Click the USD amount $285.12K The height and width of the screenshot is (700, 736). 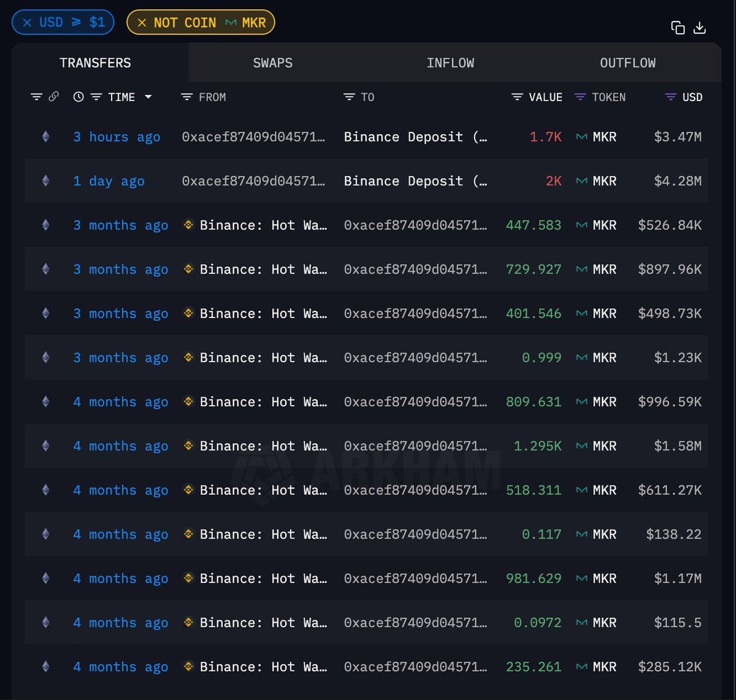click(670, 666)
